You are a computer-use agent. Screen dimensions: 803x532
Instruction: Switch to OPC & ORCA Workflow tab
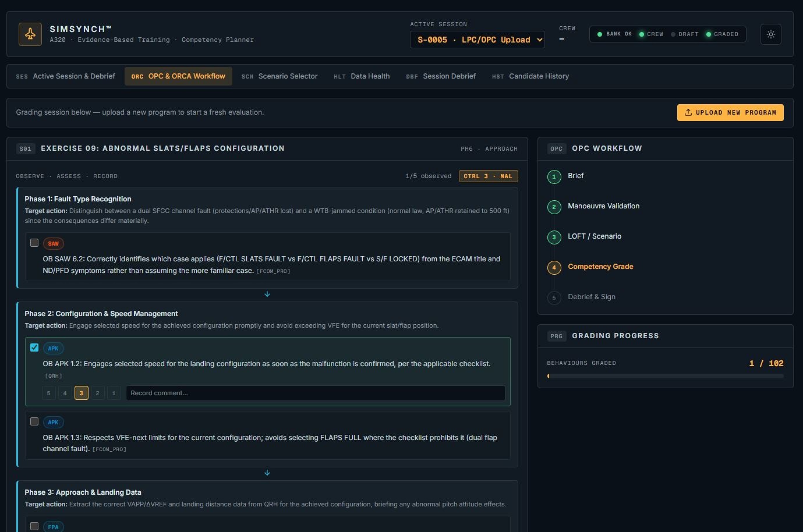178,76
